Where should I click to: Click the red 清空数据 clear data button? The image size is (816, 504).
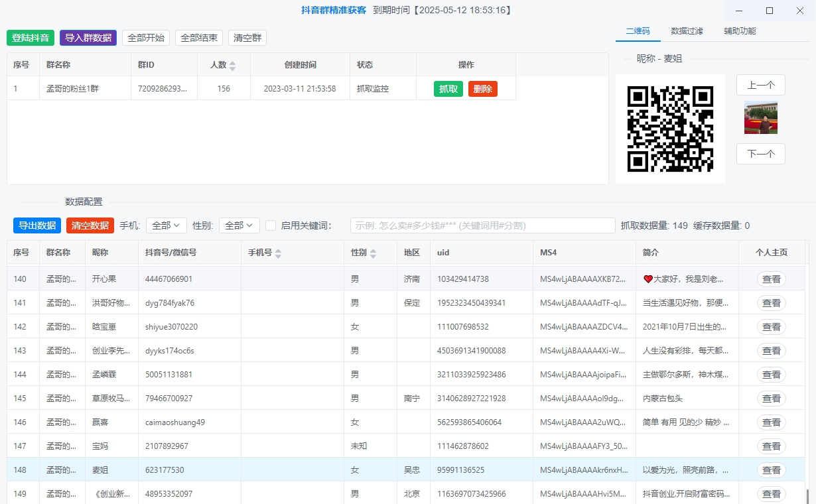coord(90,225)
